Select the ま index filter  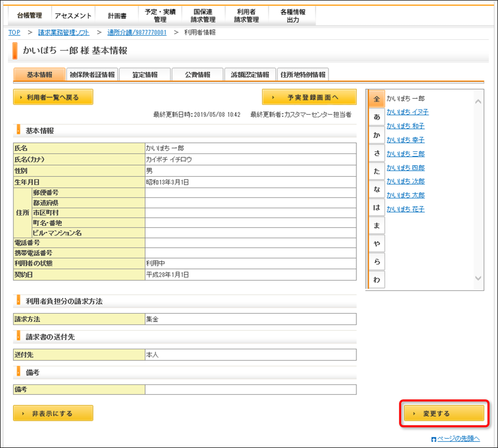pyautogui.click(x=377, y=226)
